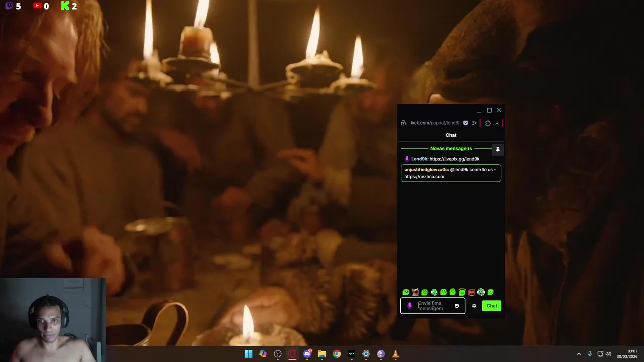Insert the headphones purple-eyed green emote
The image size is (644, 362).
click(x=481, y=292)
